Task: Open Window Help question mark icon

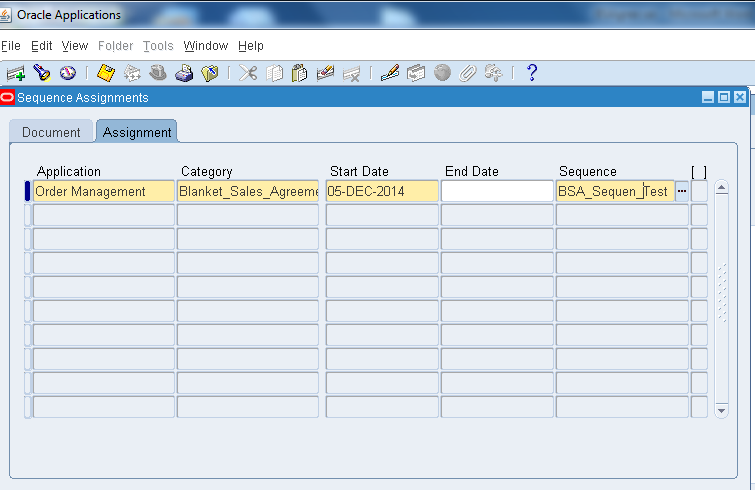Action: [532, 73]
